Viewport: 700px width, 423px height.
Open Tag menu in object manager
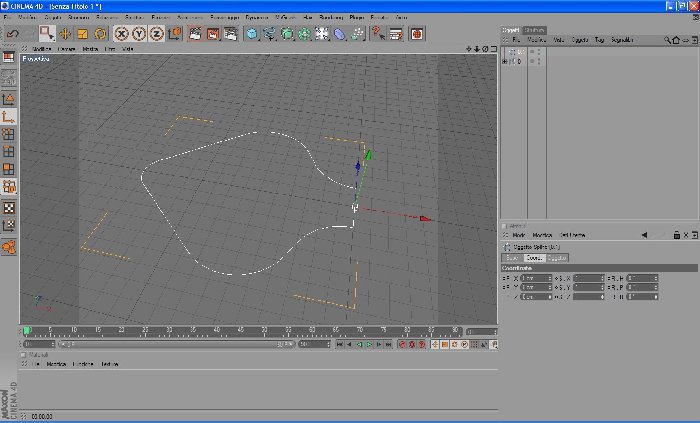[x=599, y=40]
